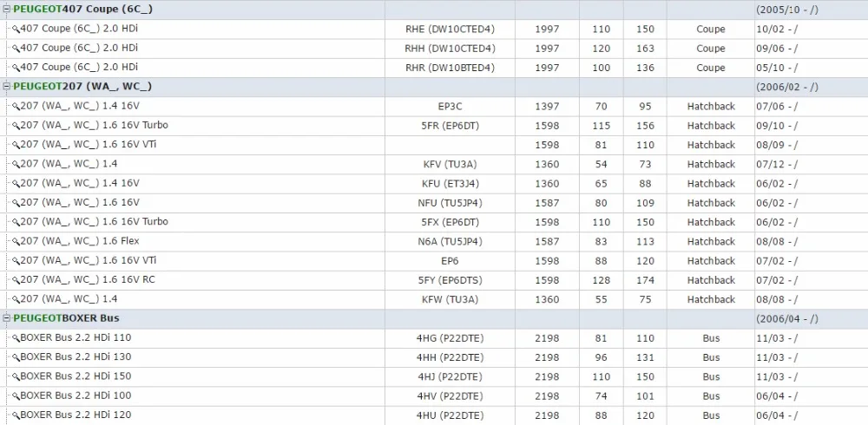
Task: Click engine code RHE (DW10CTED4)
Action: [450, 29]
